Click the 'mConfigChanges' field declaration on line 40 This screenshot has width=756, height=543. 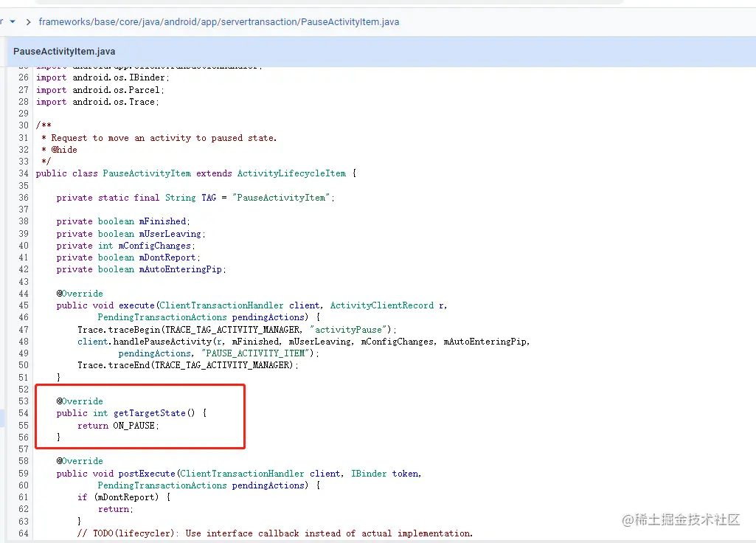tap(154, 246)
